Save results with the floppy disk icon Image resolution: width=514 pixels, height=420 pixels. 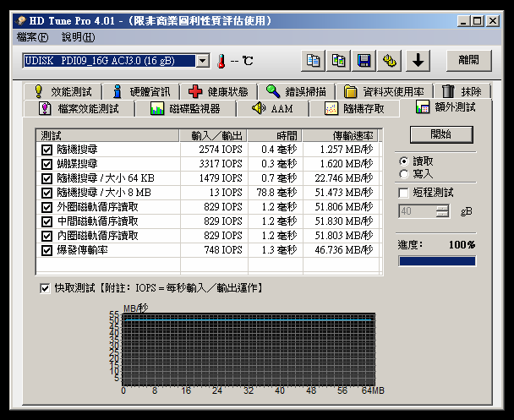[x=364, y=61]
